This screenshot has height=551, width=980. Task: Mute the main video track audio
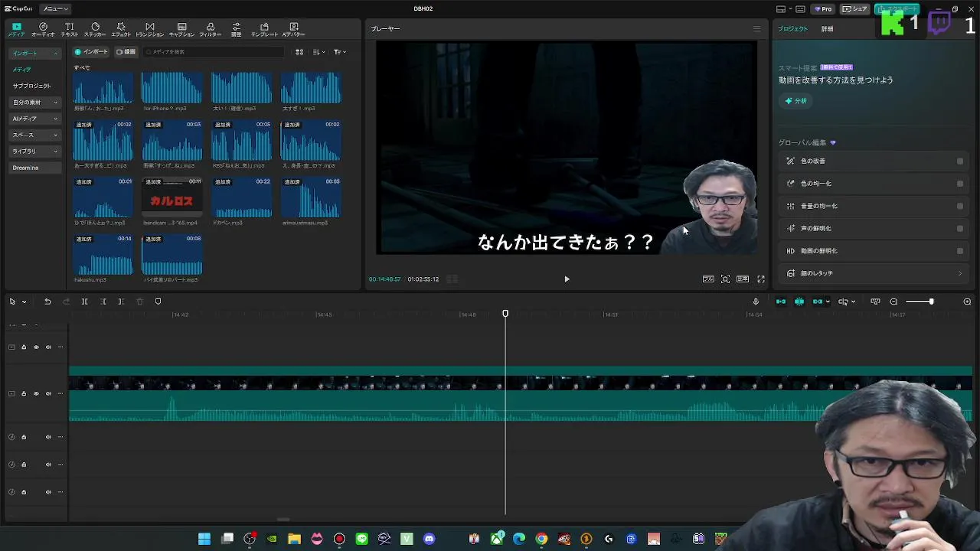[48, 393]
